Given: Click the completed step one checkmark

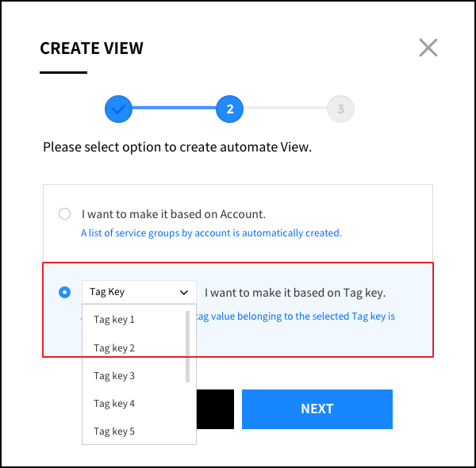Looking at the screenshot, I should (118, 109).
